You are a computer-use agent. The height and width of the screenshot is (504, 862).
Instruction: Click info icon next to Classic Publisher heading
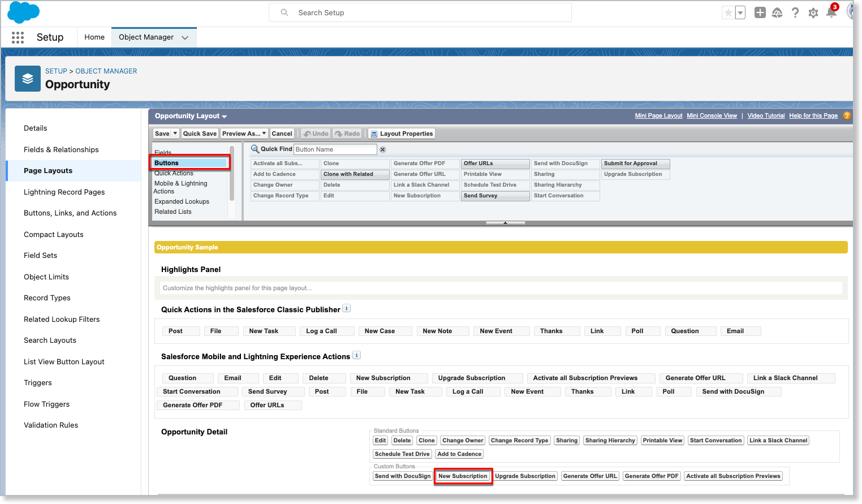347,308
